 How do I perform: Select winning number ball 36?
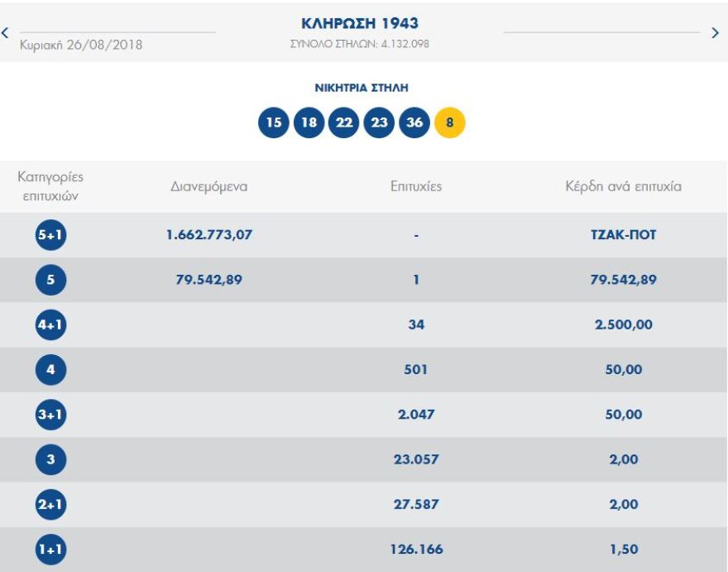[414, 123]
